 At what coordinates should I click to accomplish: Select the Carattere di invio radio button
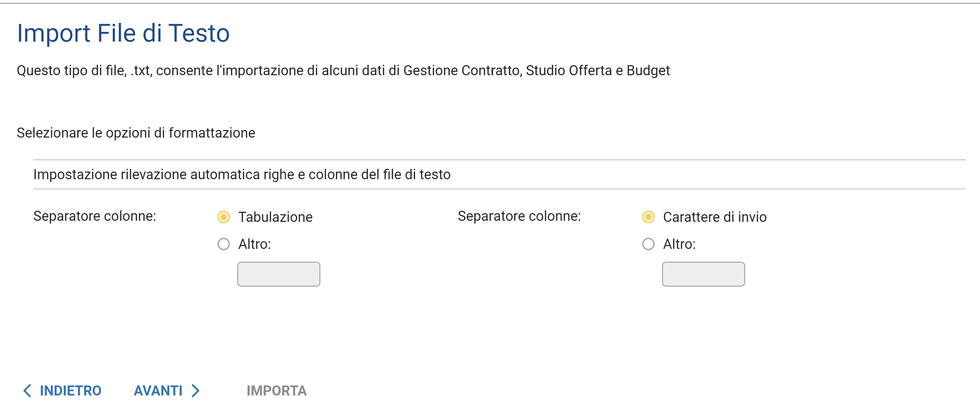[x=648, y=217]
